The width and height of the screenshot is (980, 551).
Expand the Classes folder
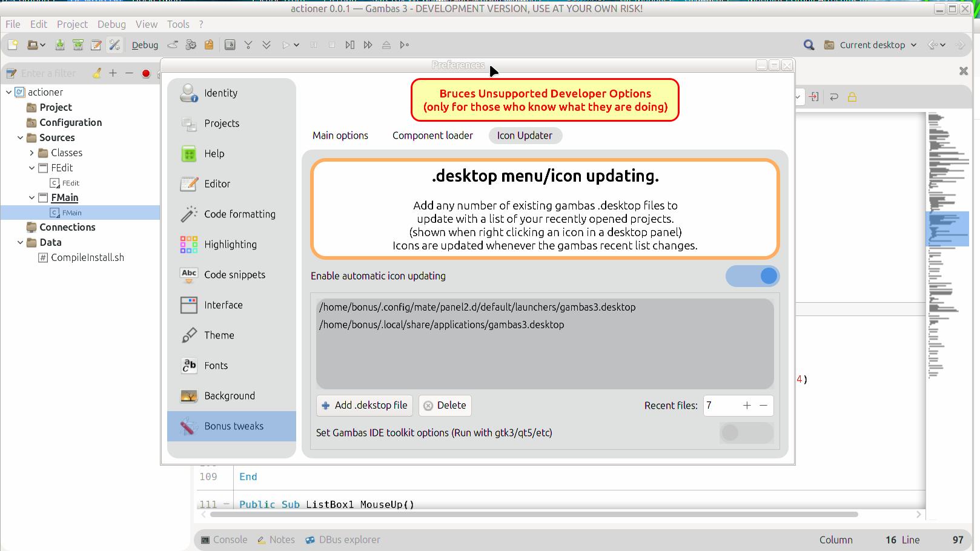[x=32, y=153]
